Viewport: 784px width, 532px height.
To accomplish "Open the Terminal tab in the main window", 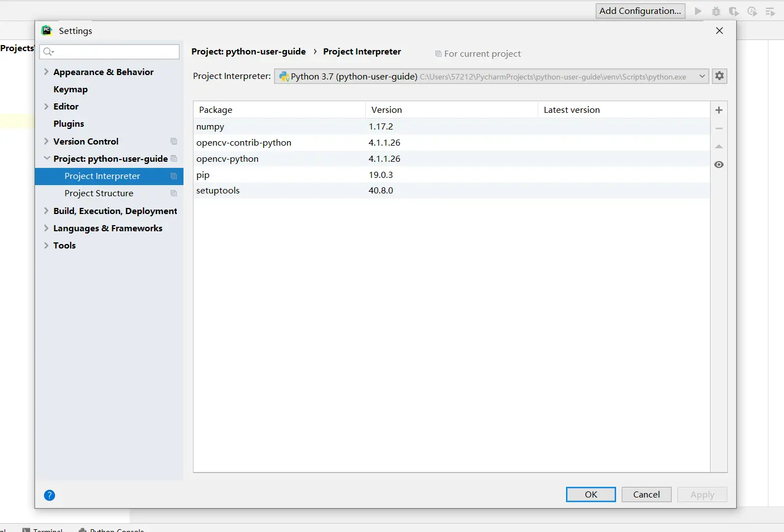I will point(43,529).
